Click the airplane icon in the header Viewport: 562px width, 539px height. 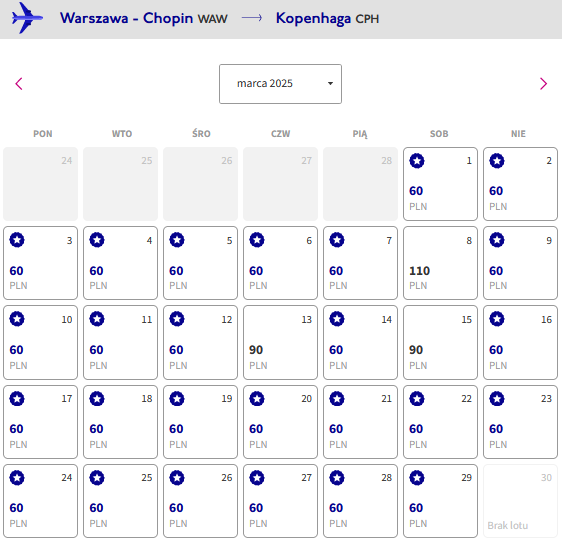coord(27,18)
